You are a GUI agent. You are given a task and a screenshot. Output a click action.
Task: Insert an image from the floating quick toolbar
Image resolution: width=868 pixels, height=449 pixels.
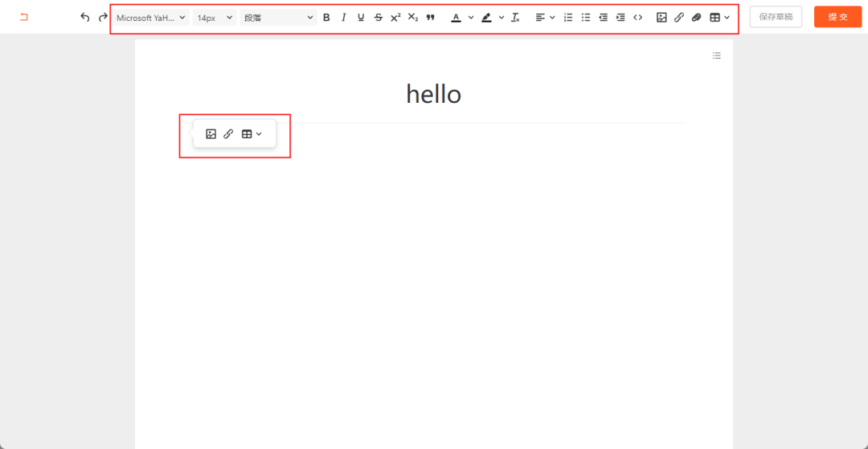pyautogui.click(x=211, y=134)
